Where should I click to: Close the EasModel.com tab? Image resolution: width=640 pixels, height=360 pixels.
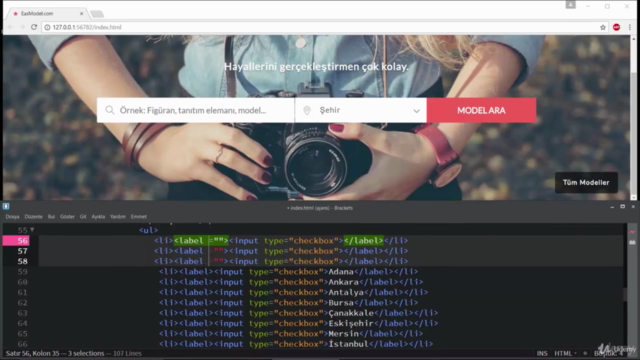click(x=81, y=13)
